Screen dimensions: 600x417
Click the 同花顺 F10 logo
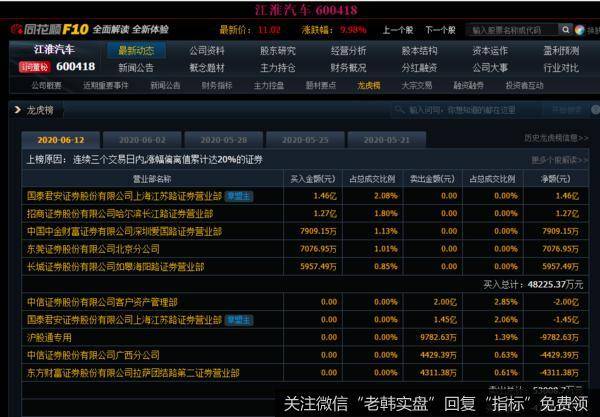coord(48,30)
